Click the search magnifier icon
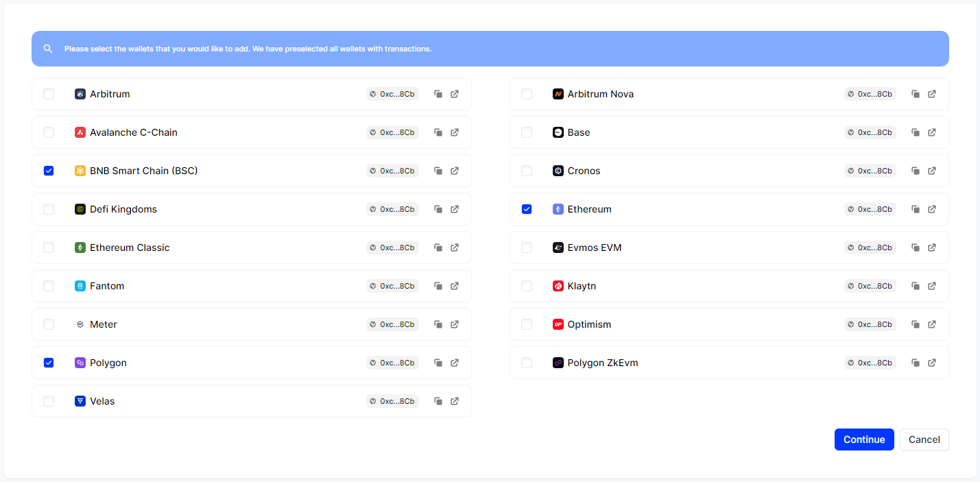This screenshot has width=980, height=482. tap(48, 49)
